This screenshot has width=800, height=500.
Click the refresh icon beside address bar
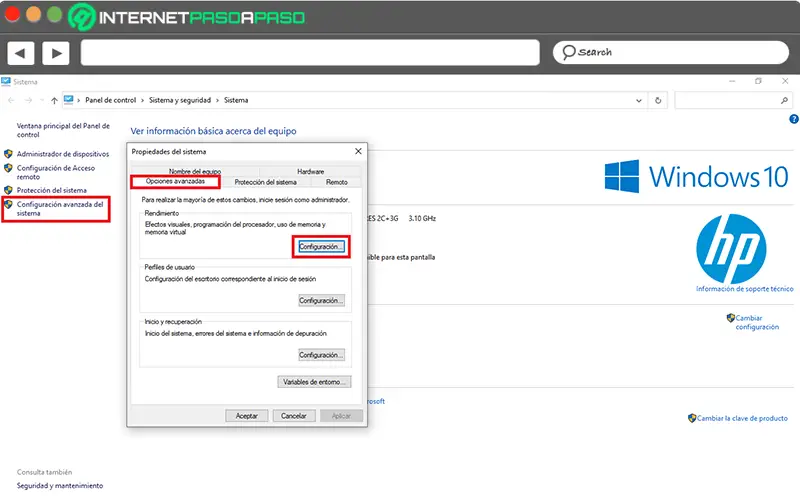(658, 101)
